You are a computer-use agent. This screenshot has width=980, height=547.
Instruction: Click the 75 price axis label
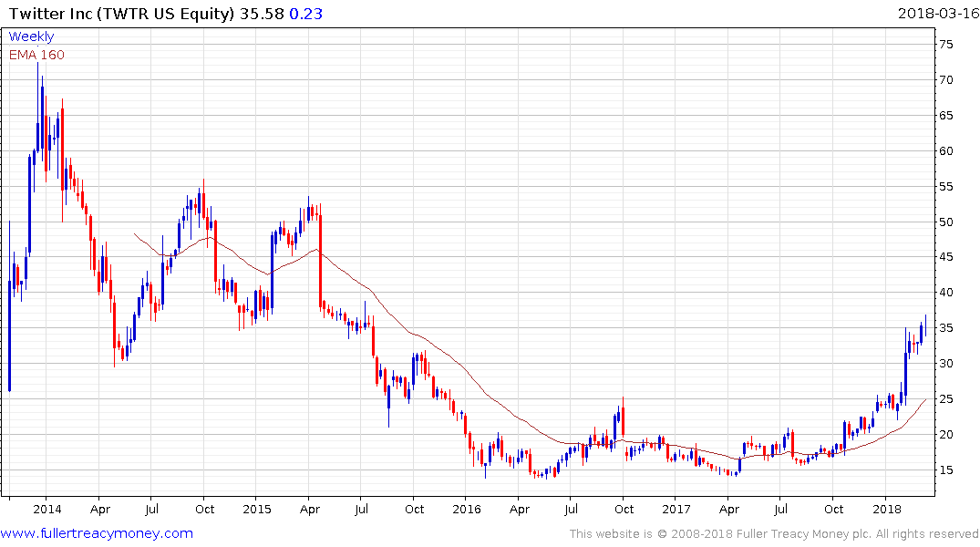pos(945,45)
